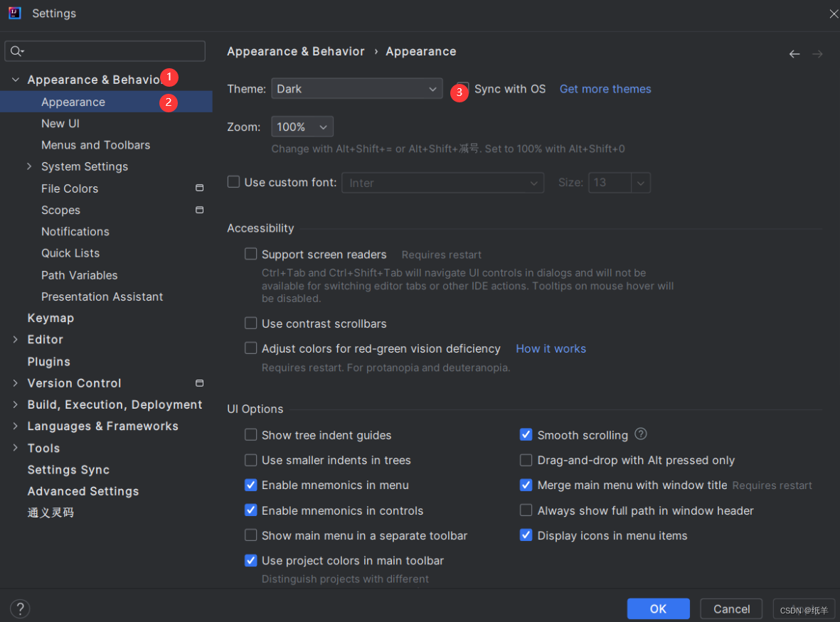Expand the Version Control tree node
840x622 pixels.
point(16,382)
